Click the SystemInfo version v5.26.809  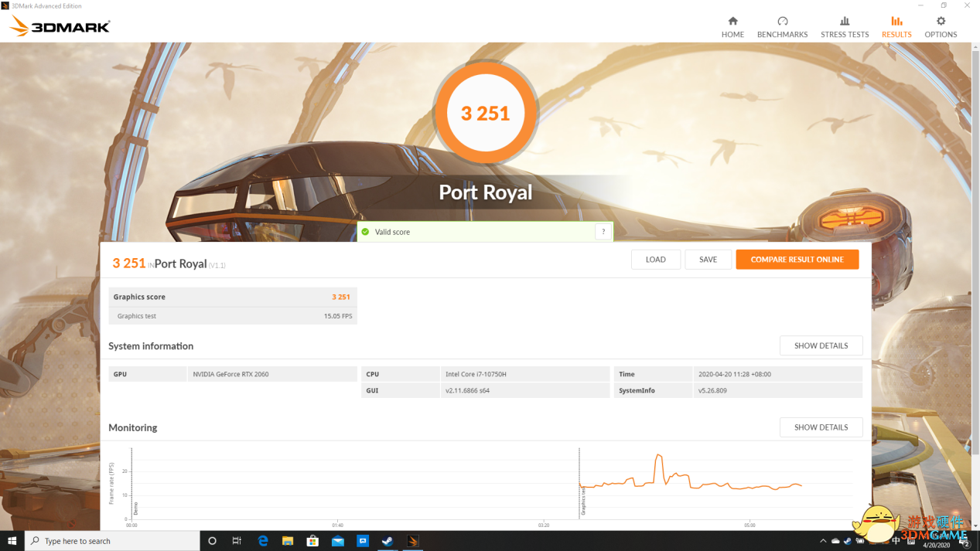coord(714,390)
